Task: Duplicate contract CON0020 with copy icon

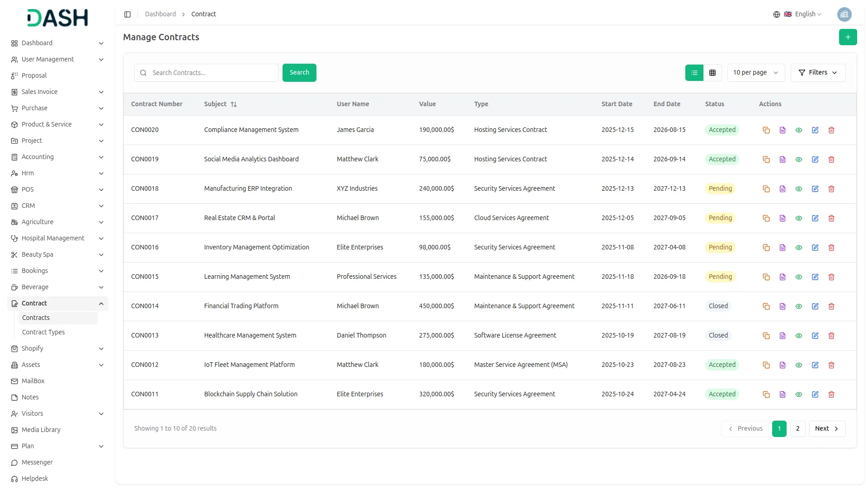Action: (x=766, y=130)
